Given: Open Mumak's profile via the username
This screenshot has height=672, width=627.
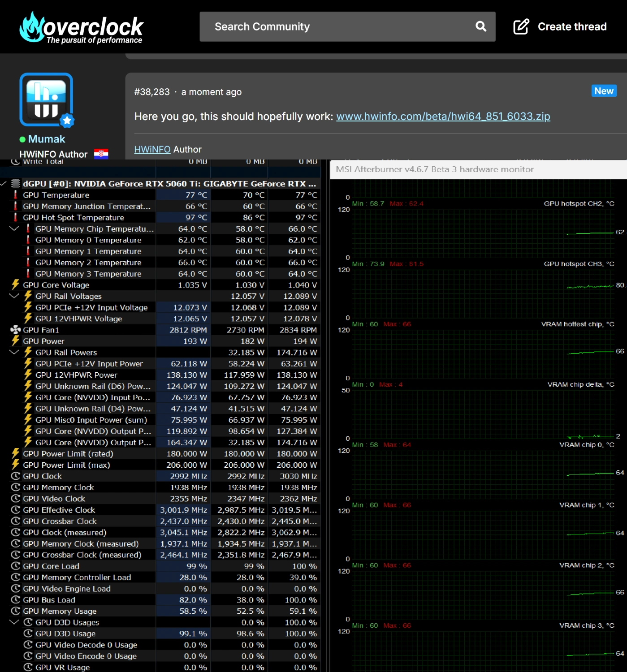Looking at the screenshot, I should coord(47,139).
